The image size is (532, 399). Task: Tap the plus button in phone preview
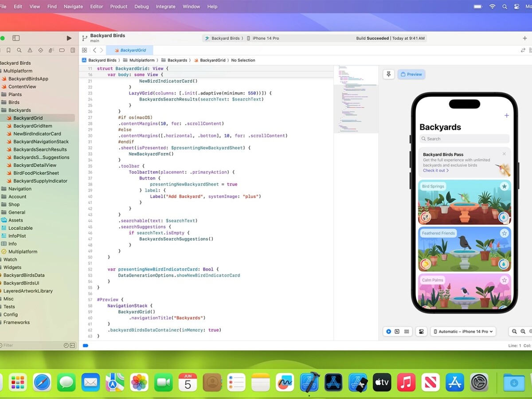coord(506,116)
